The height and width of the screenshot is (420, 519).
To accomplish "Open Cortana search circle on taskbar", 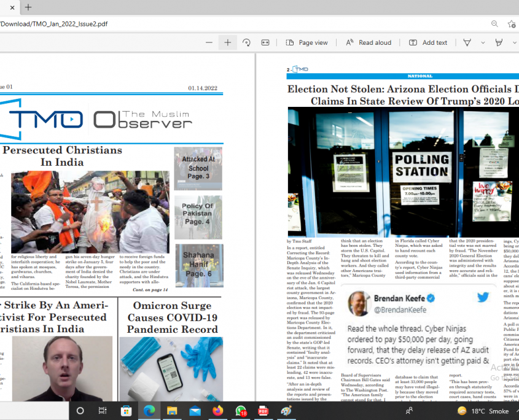I will pos(80,411).
